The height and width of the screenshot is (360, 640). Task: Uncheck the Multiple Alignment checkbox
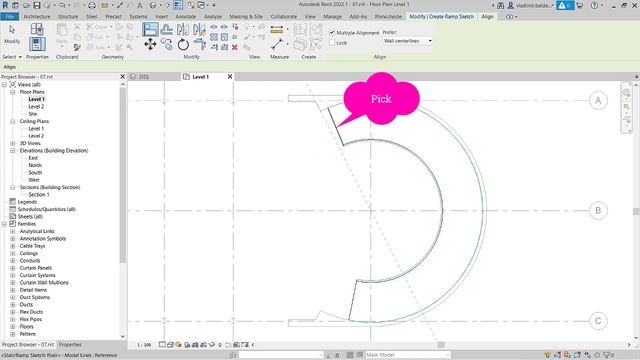332,32
